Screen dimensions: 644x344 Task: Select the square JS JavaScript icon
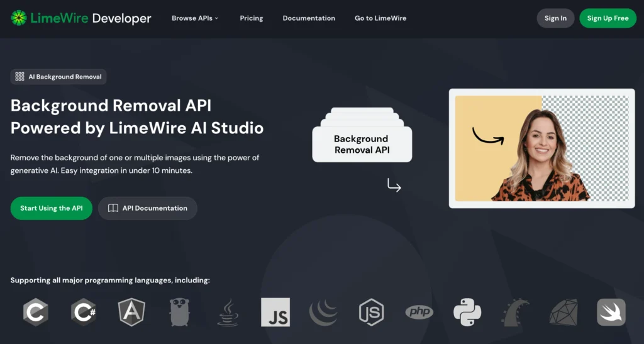pyautogui.click(x=275, y=312)
